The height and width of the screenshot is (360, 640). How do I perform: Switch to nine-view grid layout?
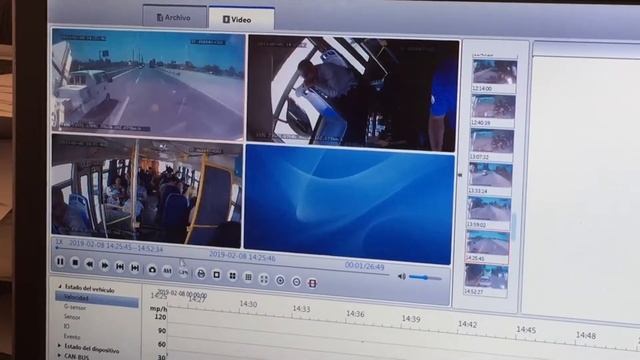pos(248,278)
